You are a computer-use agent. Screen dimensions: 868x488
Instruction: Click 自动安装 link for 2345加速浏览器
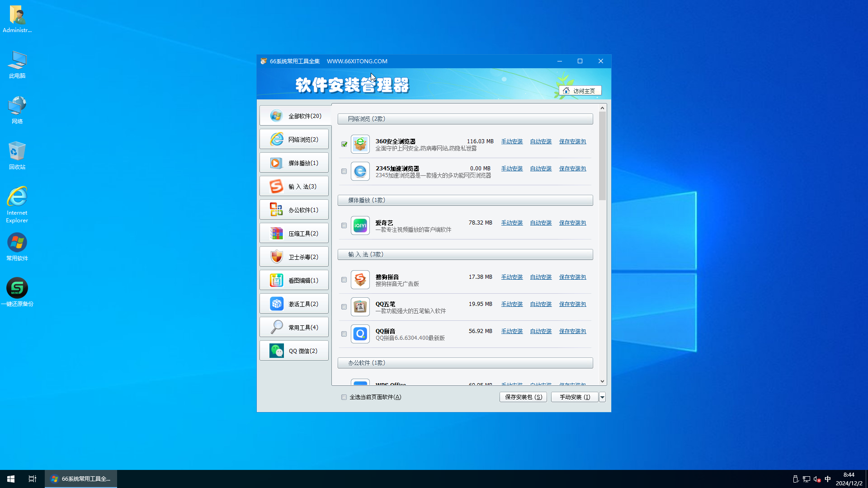(x=541, y=169)
